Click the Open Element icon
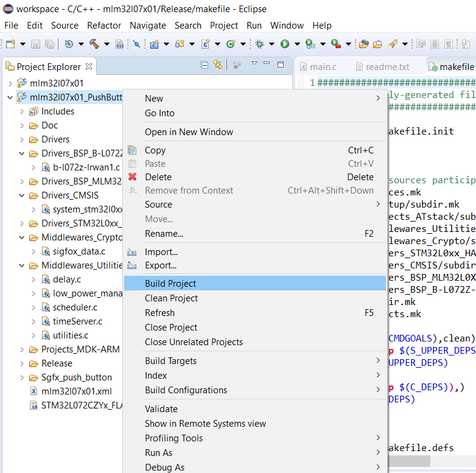This screenshot has height=473, width=476. point(363,44)
